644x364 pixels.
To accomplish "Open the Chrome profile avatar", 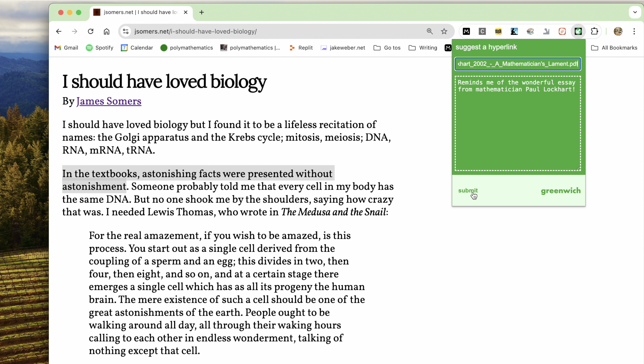I will tap(618, 31).
